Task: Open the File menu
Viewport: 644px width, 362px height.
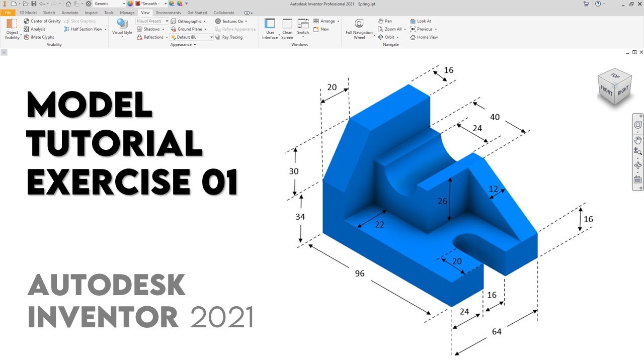Action: click(8, 13)
